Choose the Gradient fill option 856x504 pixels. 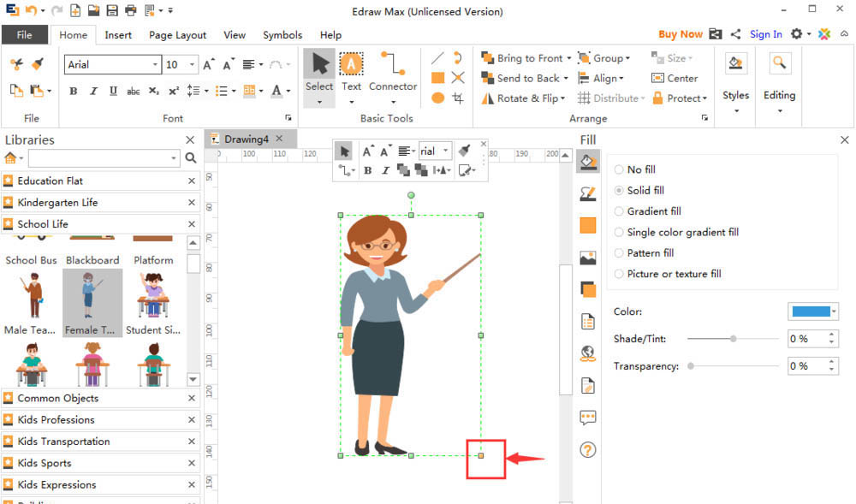[x=620, y=211]
